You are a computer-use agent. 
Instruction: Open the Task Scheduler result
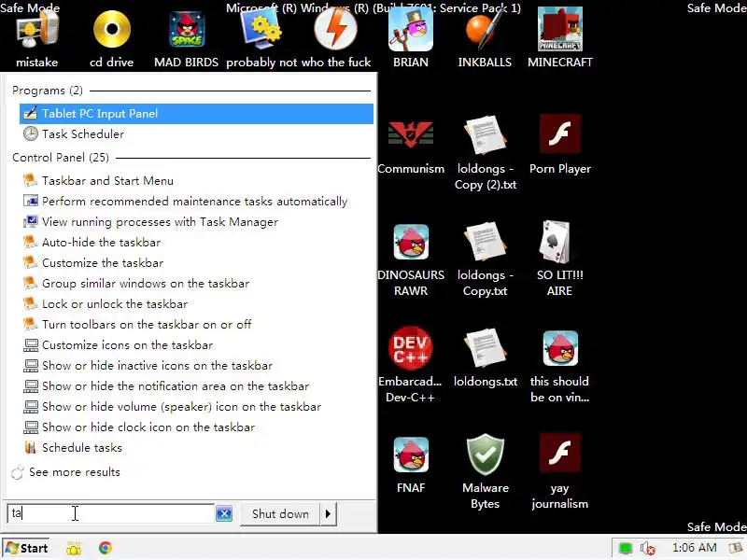pyautogui.click(x=196, y=134)
